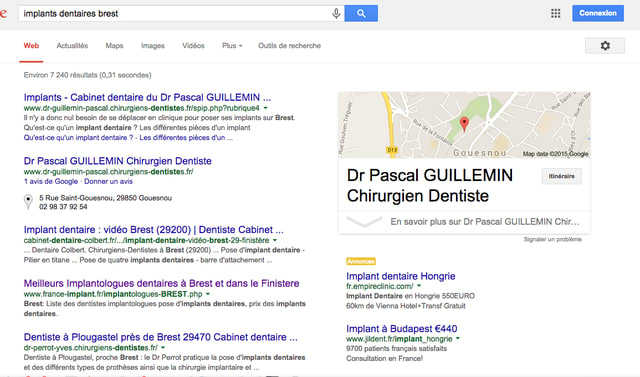Open Outils de recherche

point(289,46)
